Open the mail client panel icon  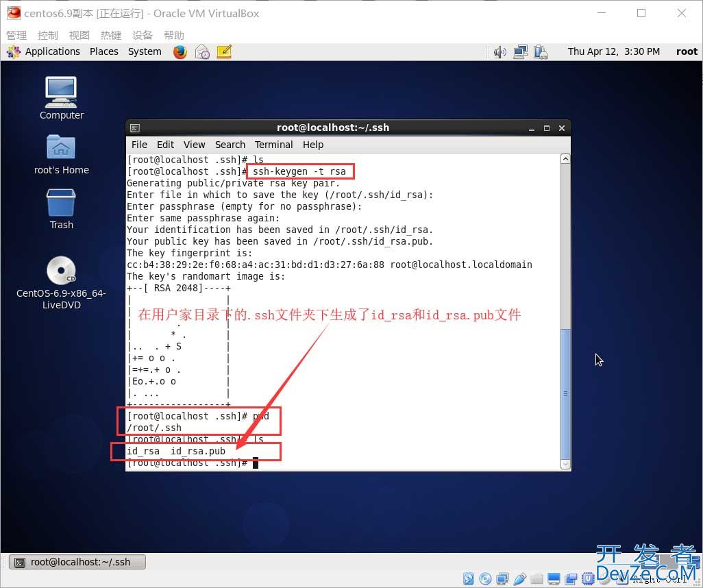coord(202,51)
